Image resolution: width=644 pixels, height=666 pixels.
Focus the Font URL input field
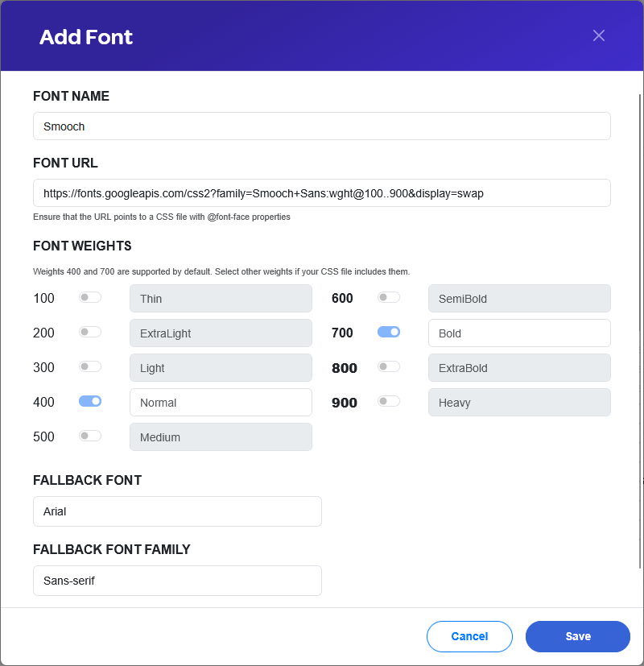[x=322, y=192]
